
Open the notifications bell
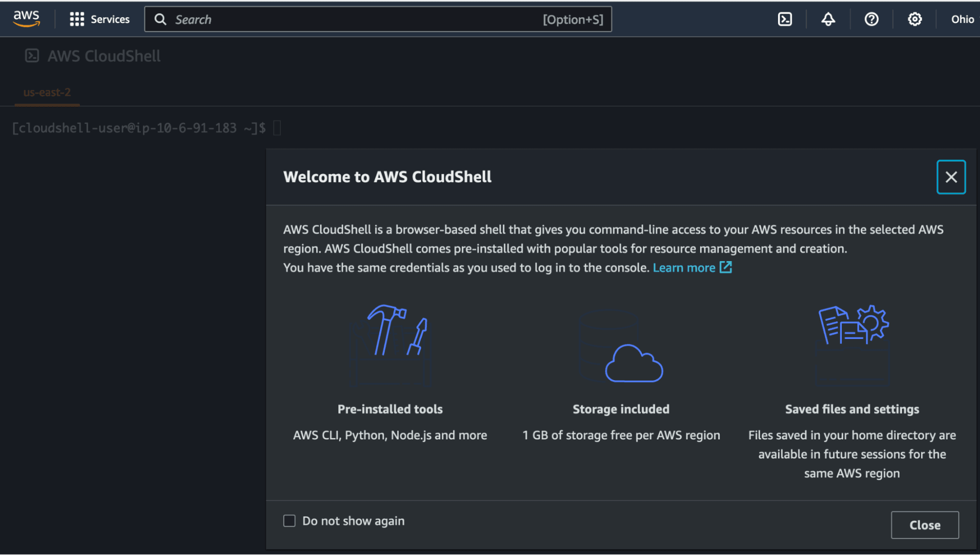[x=828, y=19]
